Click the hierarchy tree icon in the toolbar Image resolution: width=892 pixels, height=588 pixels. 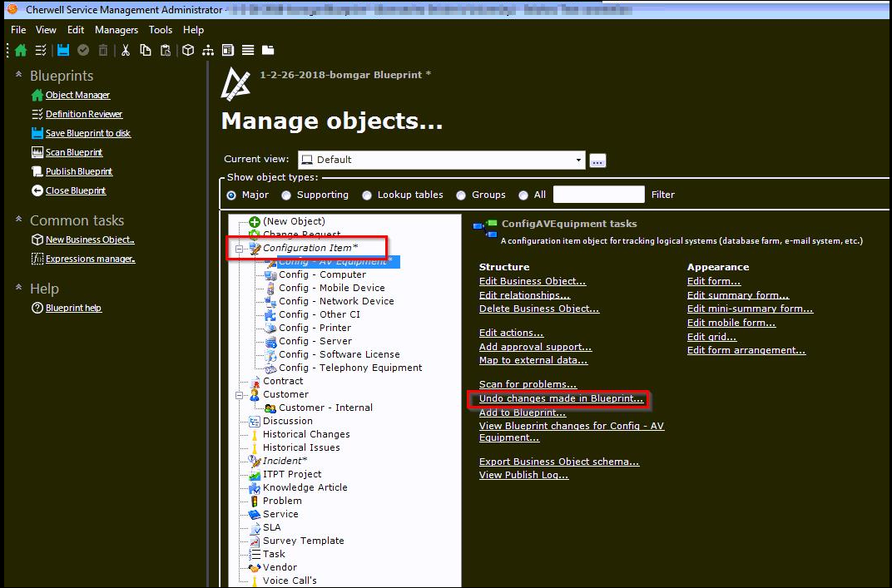tap(210, 50)
